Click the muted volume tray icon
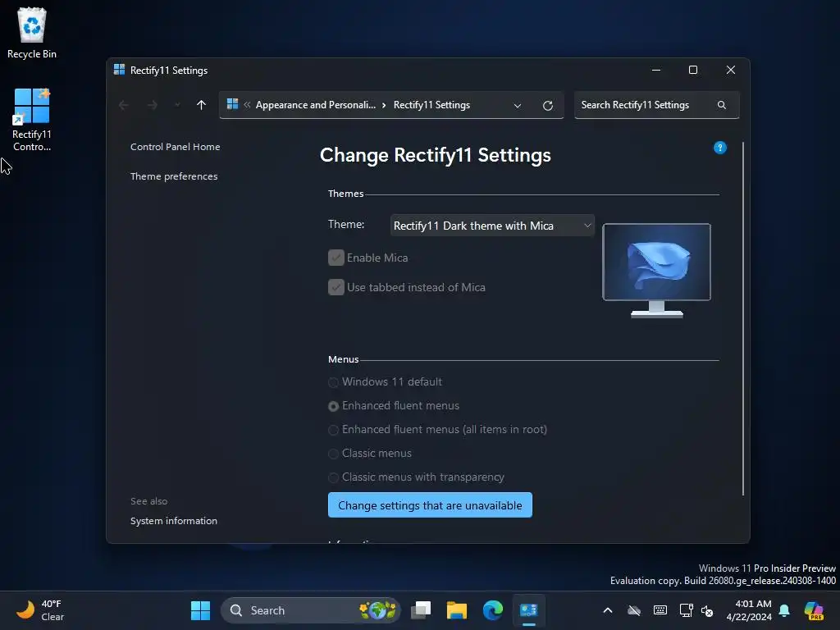Image resolution: width=840 pixels, height=630 pixels. 707,610
